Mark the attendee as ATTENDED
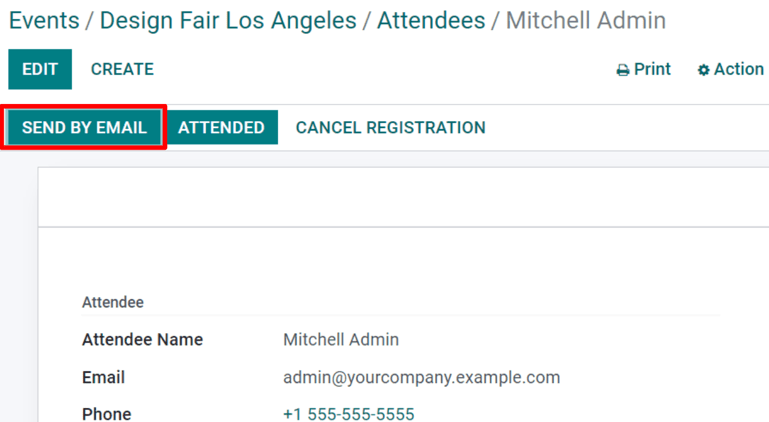Viewport: 769px width, 422px height. tap(221, 128)
